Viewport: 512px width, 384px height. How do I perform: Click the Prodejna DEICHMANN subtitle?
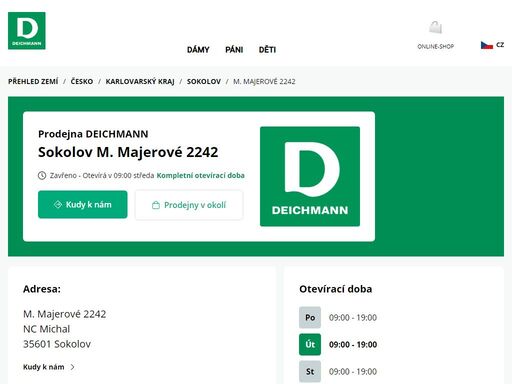pos(93,134)
